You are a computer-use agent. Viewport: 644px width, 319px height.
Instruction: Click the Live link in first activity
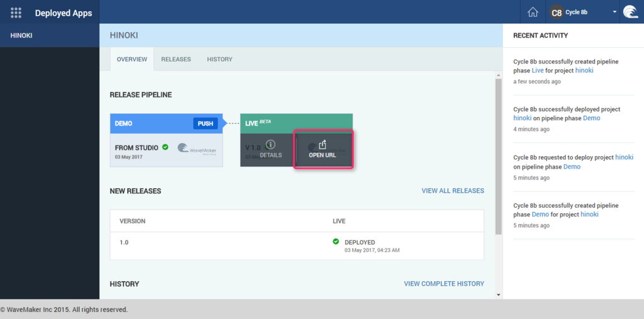pos(538,70)
